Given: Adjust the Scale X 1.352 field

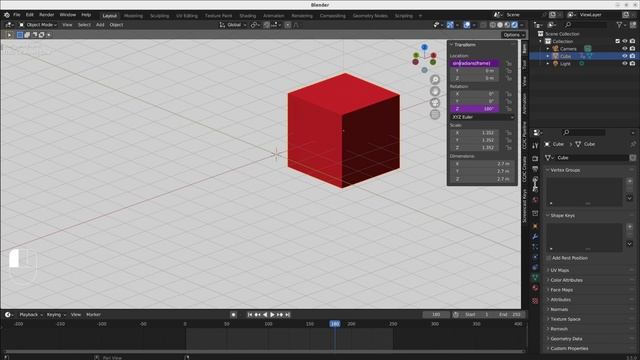Looking at the screenshot, I should click(x=474, y=133).
